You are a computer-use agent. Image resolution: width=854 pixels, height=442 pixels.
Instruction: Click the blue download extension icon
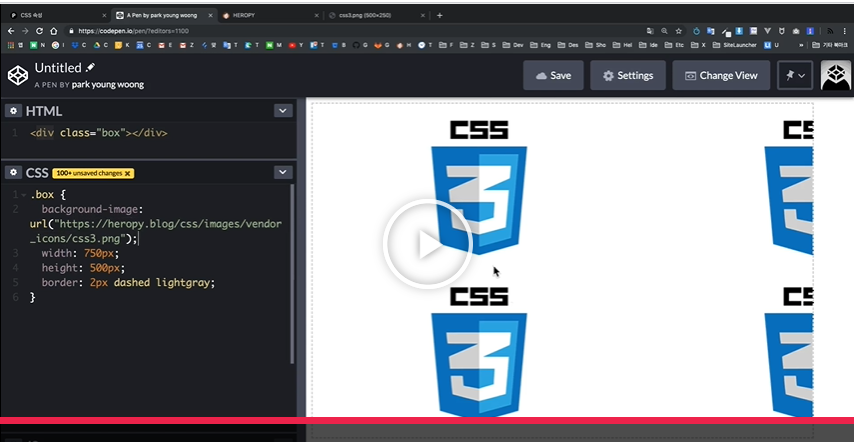(739, 31)
